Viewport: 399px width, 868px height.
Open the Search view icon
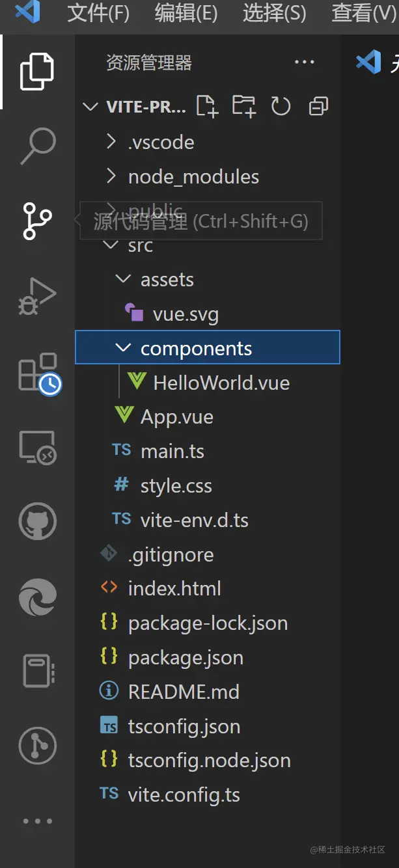pyautogui.click(x=37, y=146)
